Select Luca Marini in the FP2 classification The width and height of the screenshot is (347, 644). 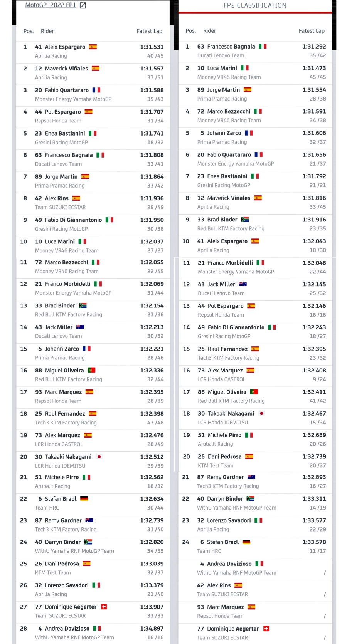(222, 68)
